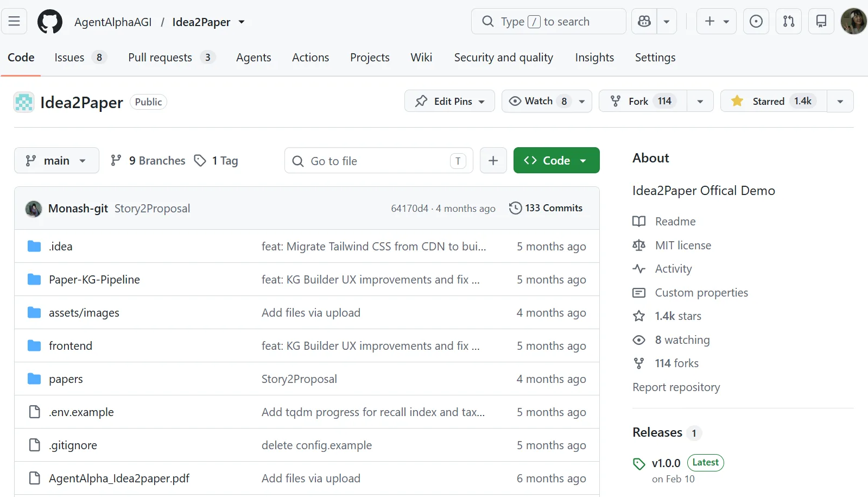The height and width of the screenshot is (497, 868).
Task: Click the Paper-KG-Pipeline folder icon
Action: pyautogui.click(x=34, y=280)
